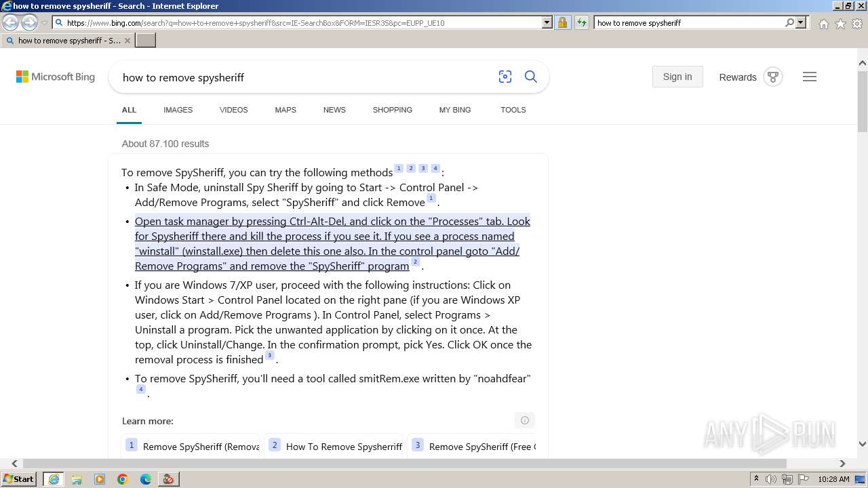Expand the address bar autocomplete dropdown
Screen dimensions: 868x488
click(547, 23)
